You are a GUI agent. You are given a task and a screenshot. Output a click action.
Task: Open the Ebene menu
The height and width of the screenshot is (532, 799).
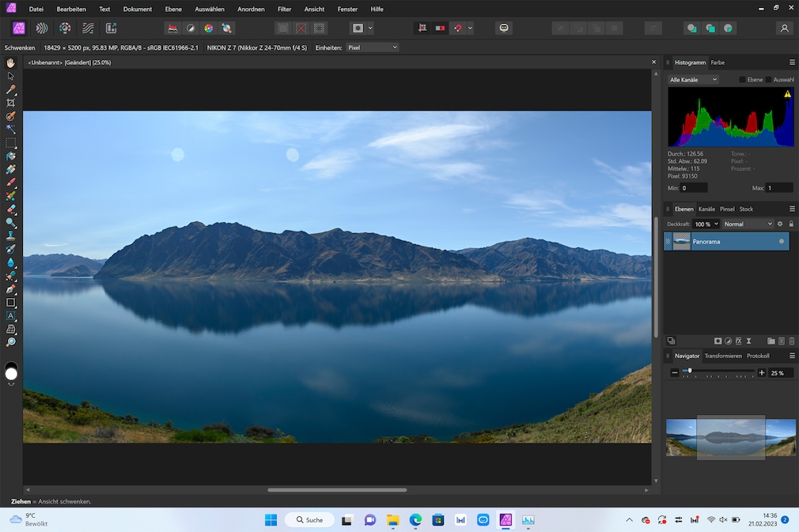(173, 9)
